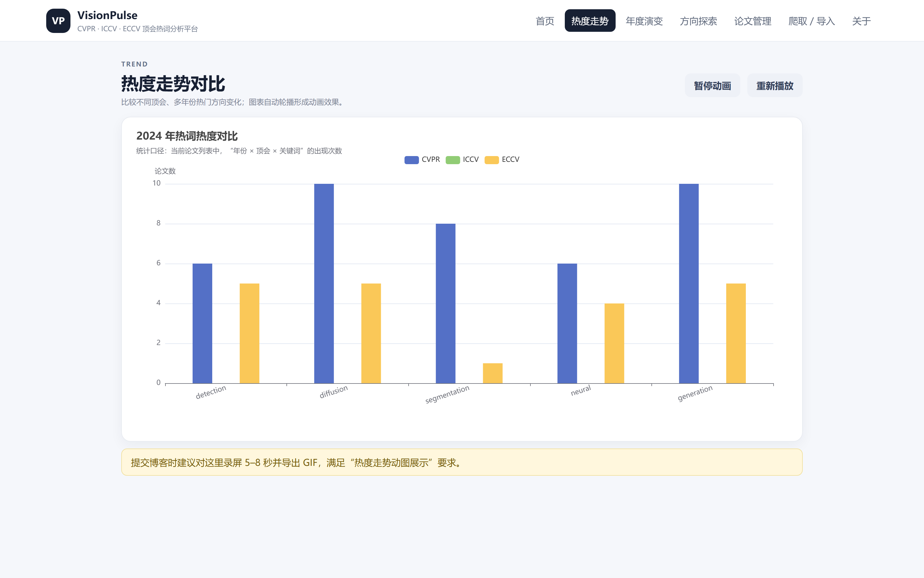924x578 pixels.
Task: Click the ECCV bar for segmentation
Action: coord(493,373)
